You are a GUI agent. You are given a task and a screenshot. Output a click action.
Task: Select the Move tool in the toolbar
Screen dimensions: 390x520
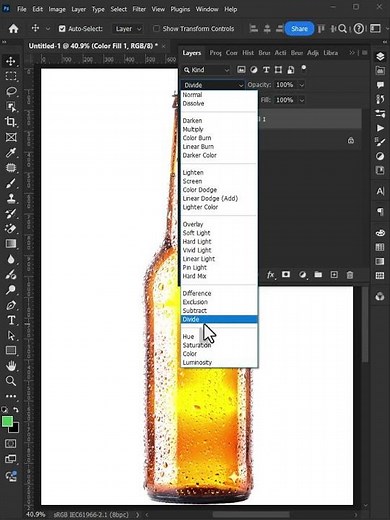[x=11, y=61]
